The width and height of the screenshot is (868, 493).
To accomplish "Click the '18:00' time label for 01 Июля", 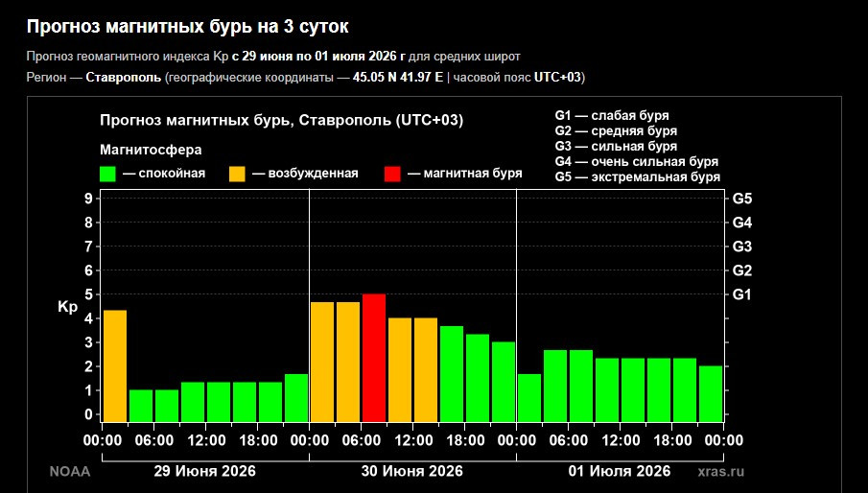I will coord(672,441).
